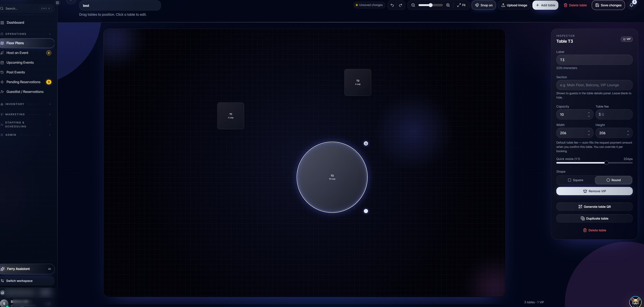Redo the last floor plan change
Image resolution: width=644 pixels, height=307 pixels.
[x=401, y=5]
